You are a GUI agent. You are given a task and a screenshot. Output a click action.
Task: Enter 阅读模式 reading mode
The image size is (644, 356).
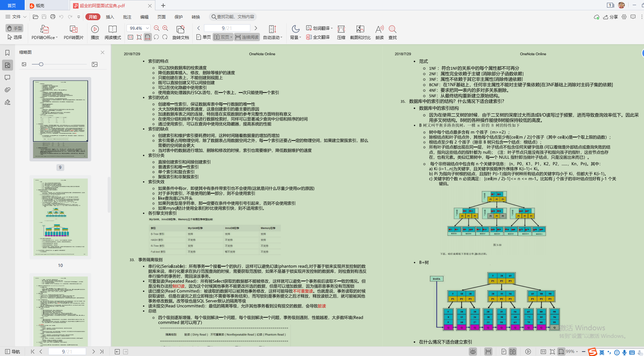pos(113,33)
